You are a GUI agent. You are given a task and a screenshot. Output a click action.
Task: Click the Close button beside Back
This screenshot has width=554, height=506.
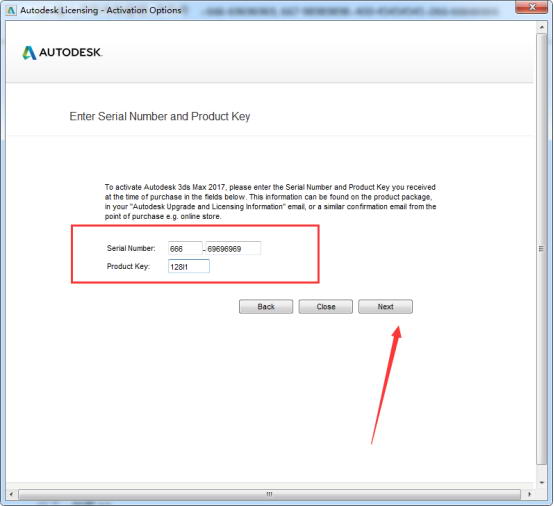pyautogui.click(x=325, y=306)
